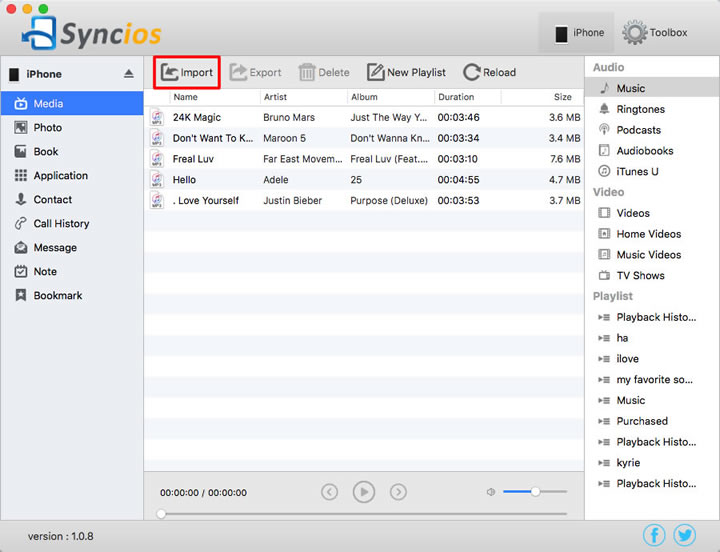Open the Toolbox gear tab
Viewport: 720px width, 552px height.
tap(655, 33)
